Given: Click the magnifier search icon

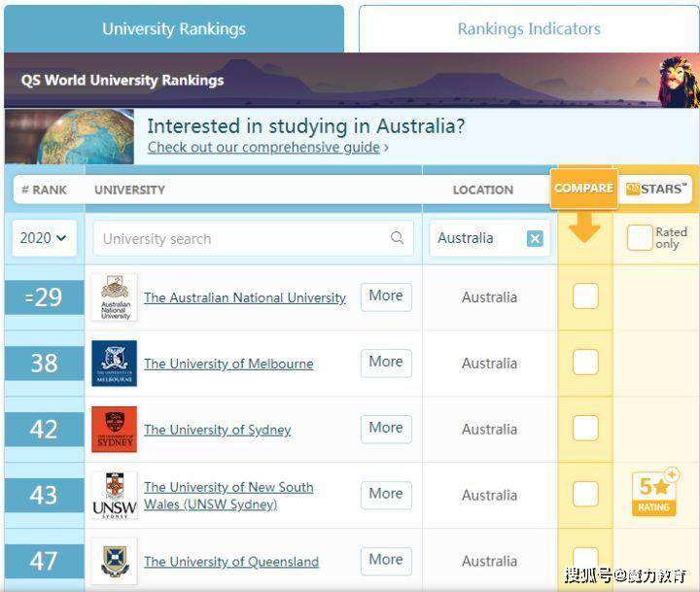Looking at the screenshot, I should coord(397,237).
